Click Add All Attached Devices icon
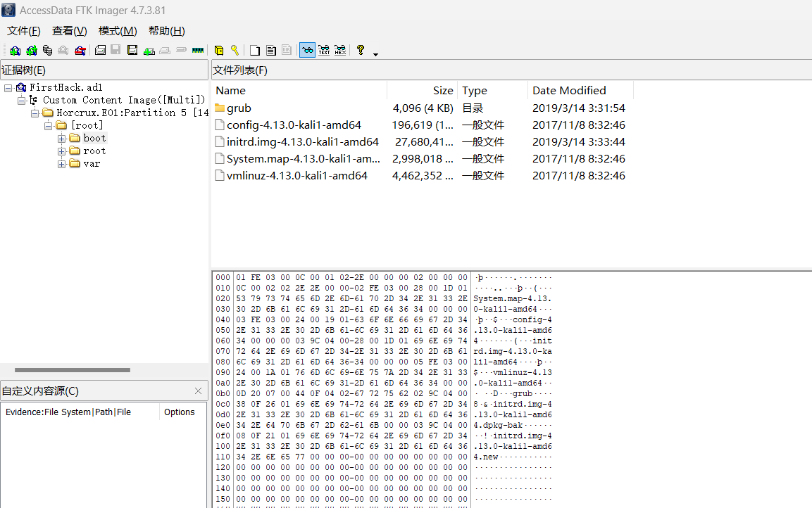This screenshot has height=508, width=812. click(x=32, y=50)
